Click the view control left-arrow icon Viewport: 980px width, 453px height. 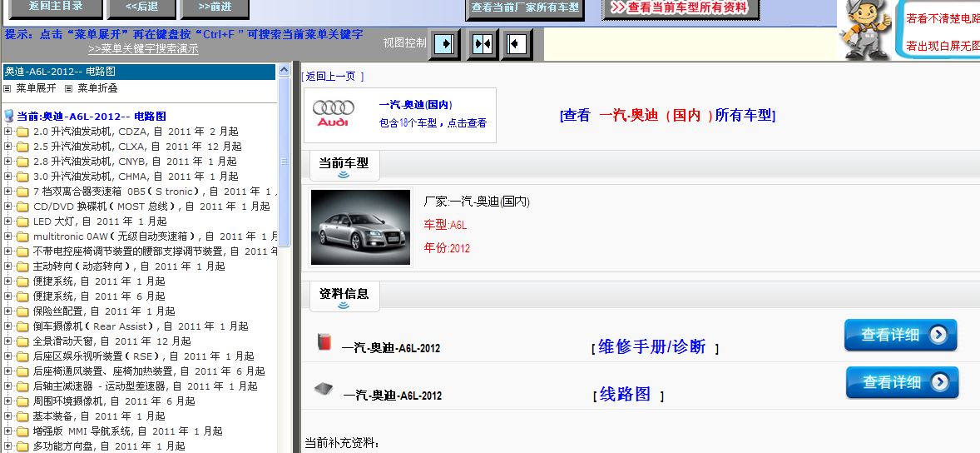point(517,44)
